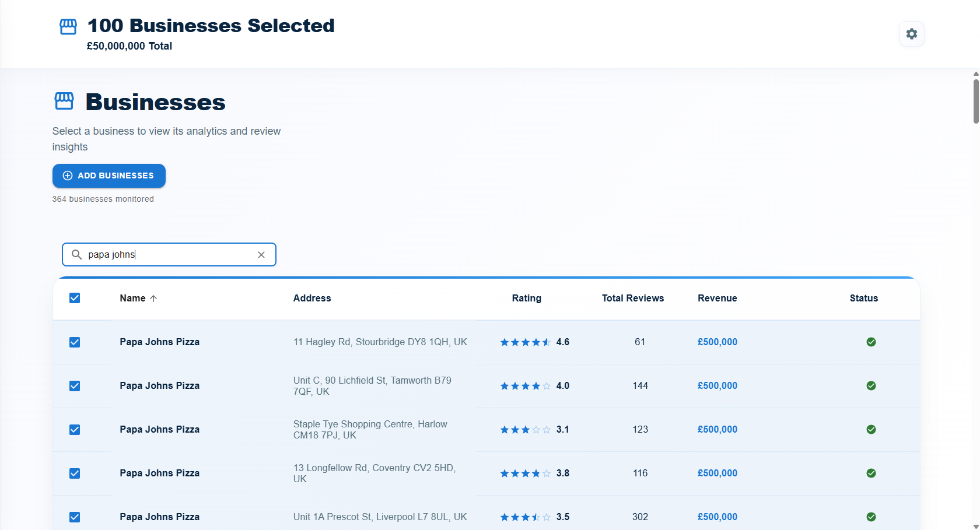The width and height of the screenshot is (980, 530).
Task: Sort by Status column header
Action: pos(864,299)
